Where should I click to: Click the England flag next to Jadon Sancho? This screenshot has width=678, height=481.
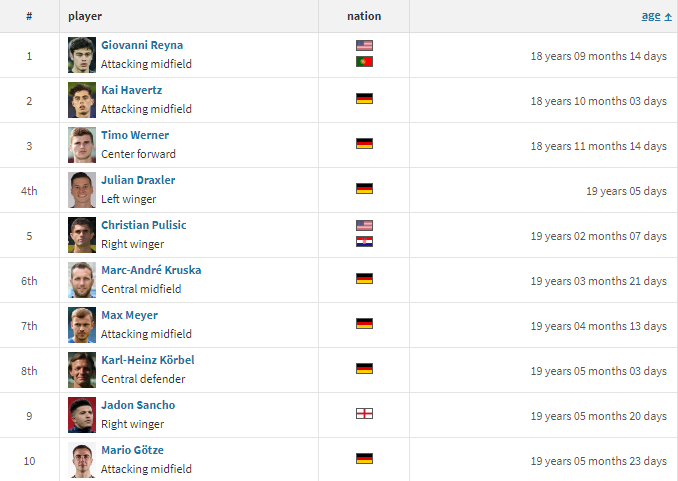(x=364, y=414)
